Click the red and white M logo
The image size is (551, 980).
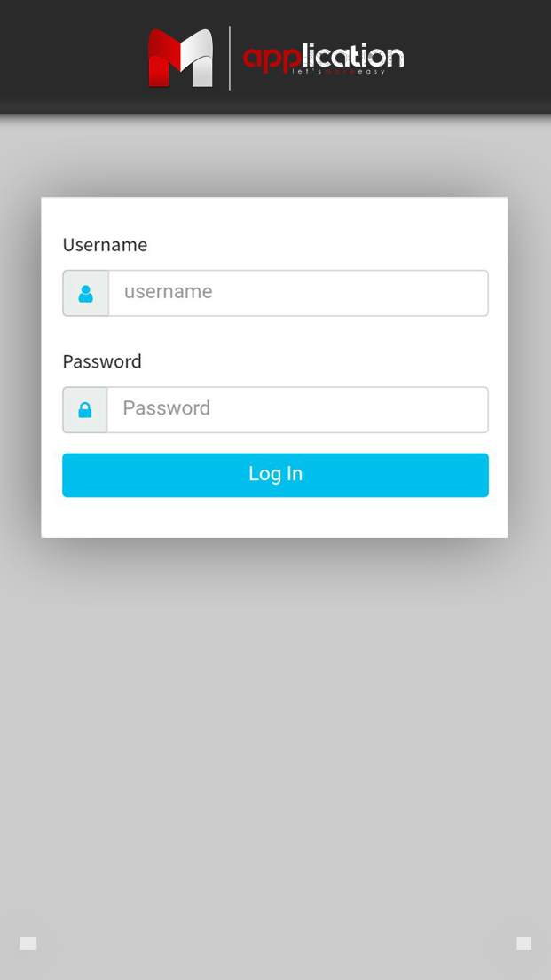pos(180,59)
